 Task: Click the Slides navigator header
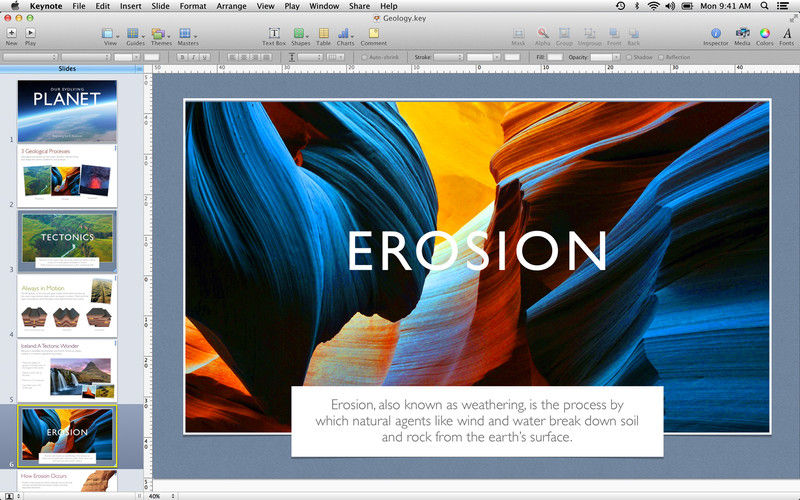67,68
